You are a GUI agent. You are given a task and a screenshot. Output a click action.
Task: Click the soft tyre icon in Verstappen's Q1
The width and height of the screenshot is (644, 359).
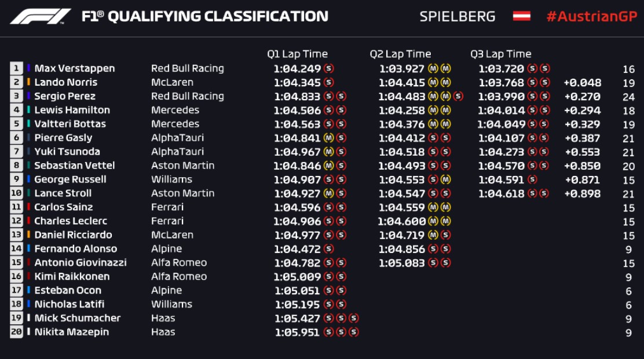tap(328, 68)
